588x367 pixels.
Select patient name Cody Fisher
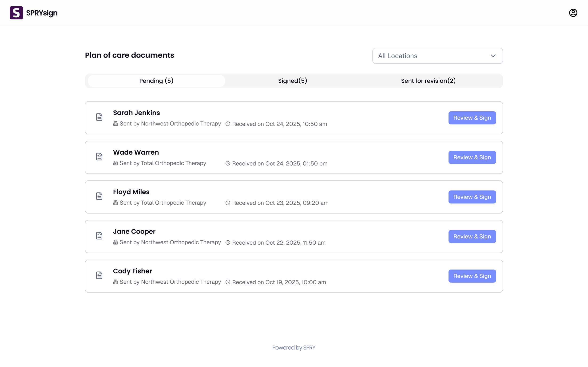132,271
